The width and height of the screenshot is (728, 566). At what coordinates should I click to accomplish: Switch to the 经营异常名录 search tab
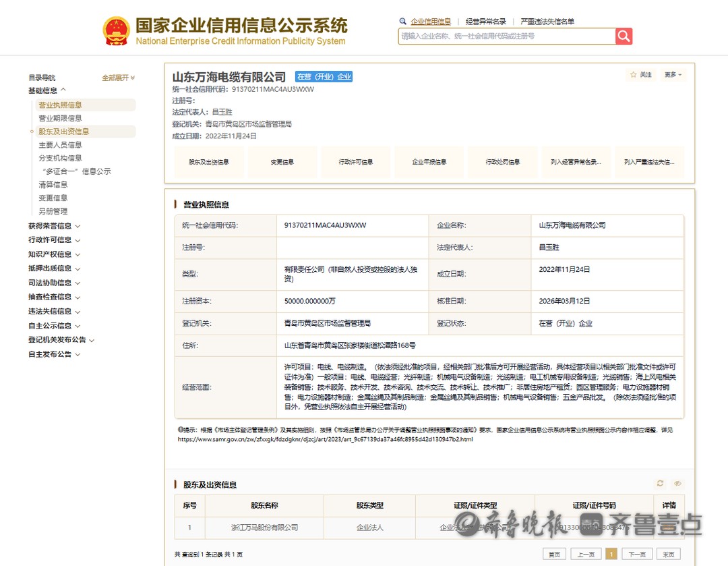[x=485, y=22]
